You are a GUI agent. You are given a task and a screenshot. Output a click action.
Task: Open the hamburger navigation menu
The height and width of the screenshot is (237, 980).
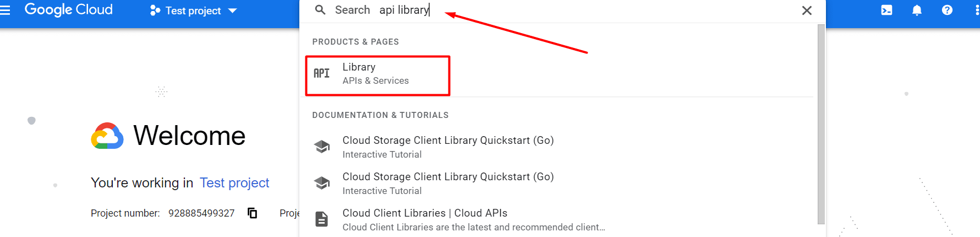click(x=5, y=10)
